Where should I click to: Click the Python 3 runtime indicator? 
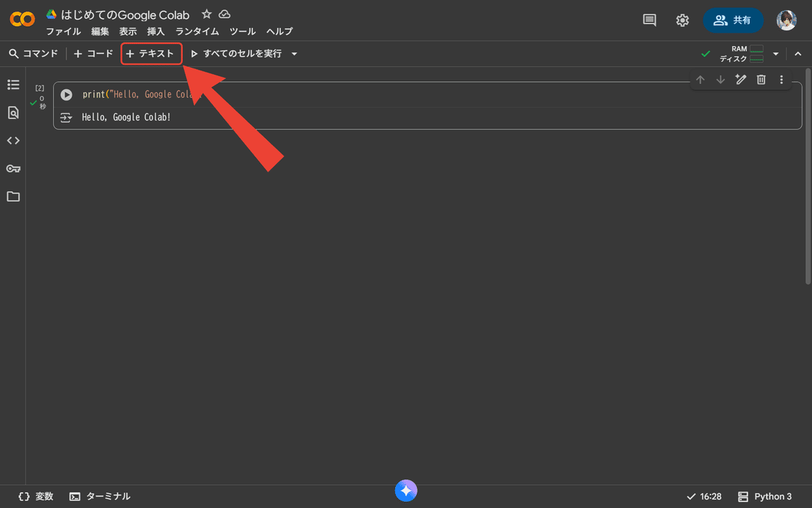(x=765, y=496)
